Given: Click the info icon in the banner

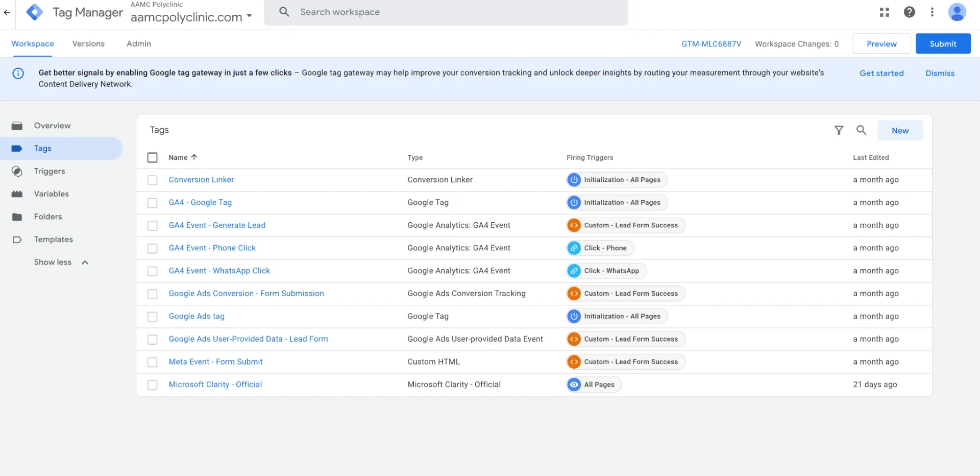Looking at the screenshot, I should click(18, 73).
